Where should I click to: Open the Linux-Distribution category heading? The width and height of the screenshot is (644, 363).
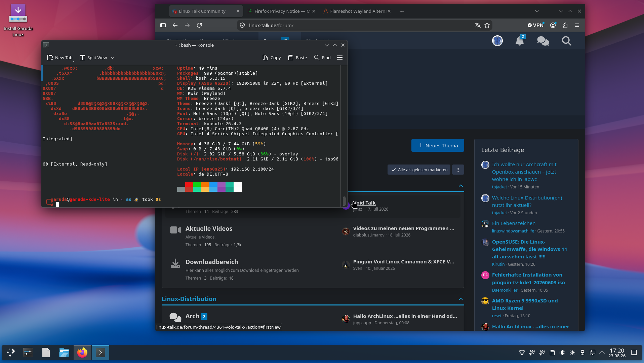tap(189, 299)
